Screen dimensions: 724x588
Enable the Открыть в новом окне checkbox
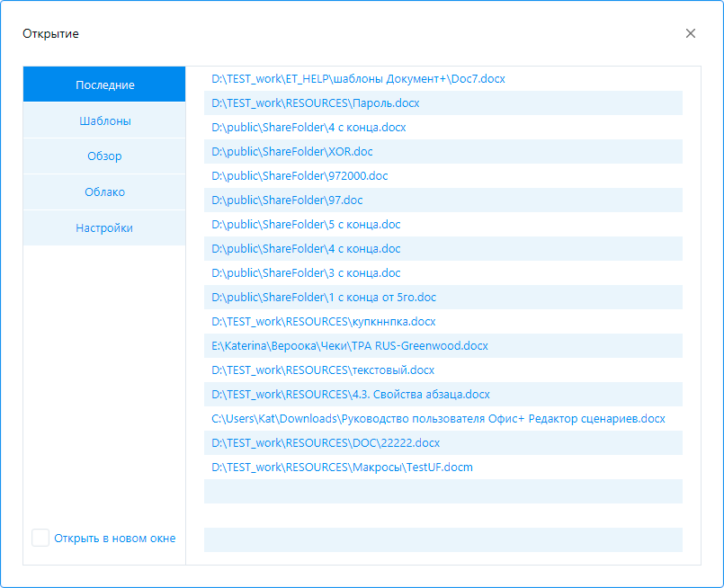point(40,538)
